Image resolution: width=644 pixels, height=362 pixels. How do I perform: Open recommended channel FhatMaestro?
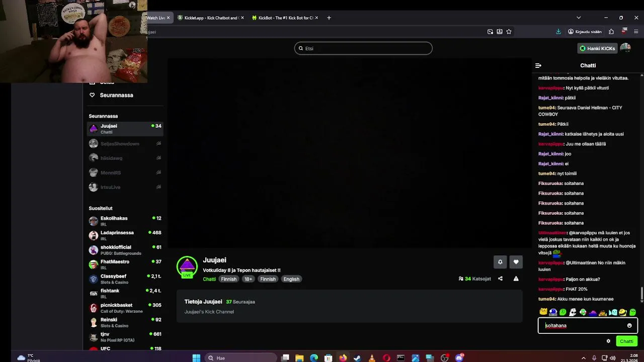click(125, 264)
